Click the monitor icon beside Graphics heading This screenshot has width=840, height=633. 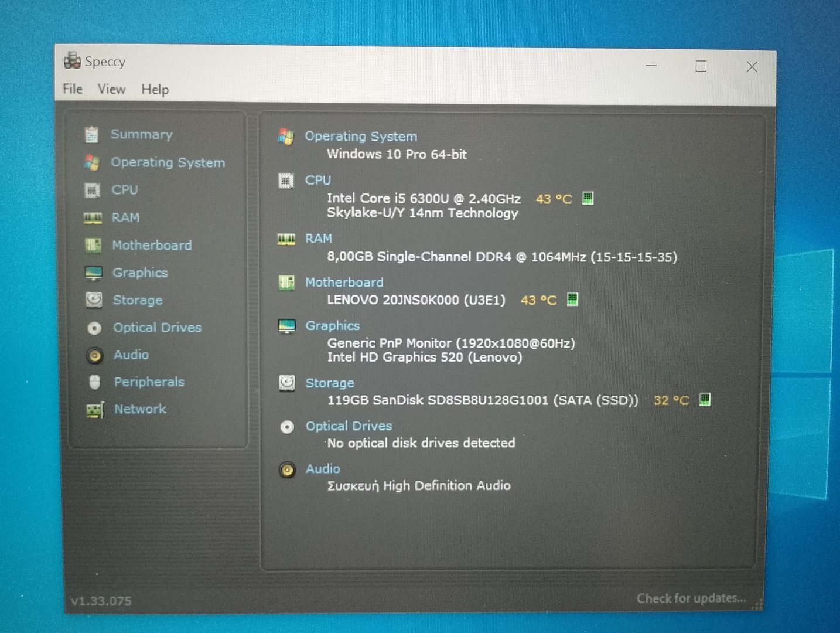287,326
